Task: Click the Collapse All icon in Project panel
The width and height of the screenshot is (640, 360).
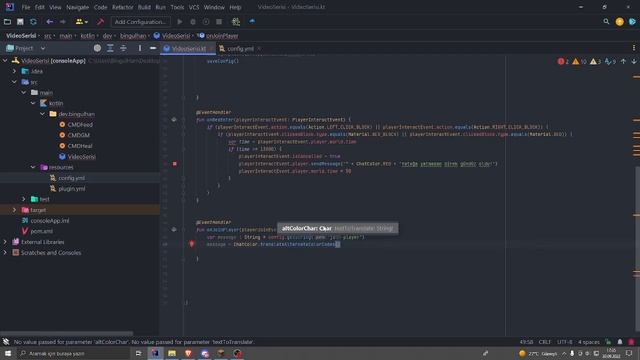Action: point(123,48)
